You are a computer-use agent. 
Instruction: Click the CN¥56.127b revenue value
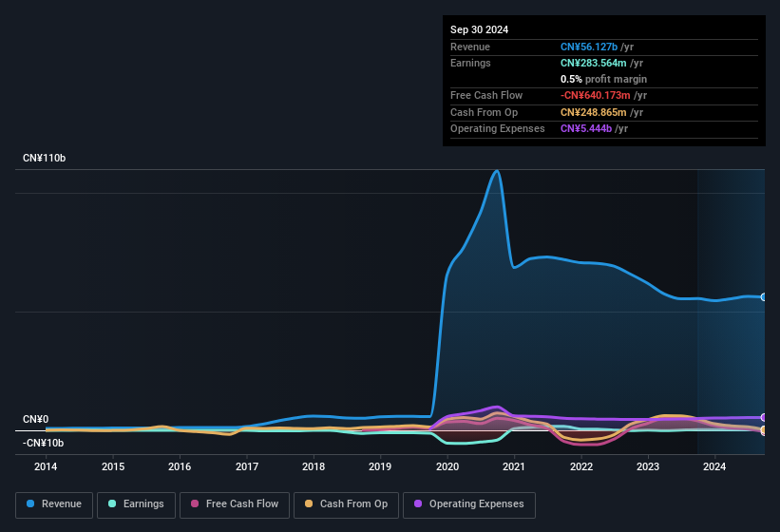click(x=589, y=47)
